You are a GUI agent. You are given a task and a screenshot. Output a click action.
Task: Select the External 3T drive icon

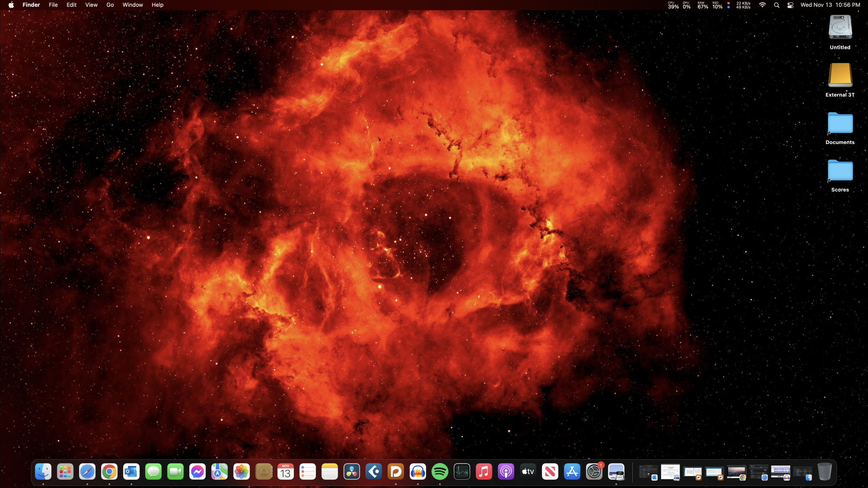click(x=840, y=76)
